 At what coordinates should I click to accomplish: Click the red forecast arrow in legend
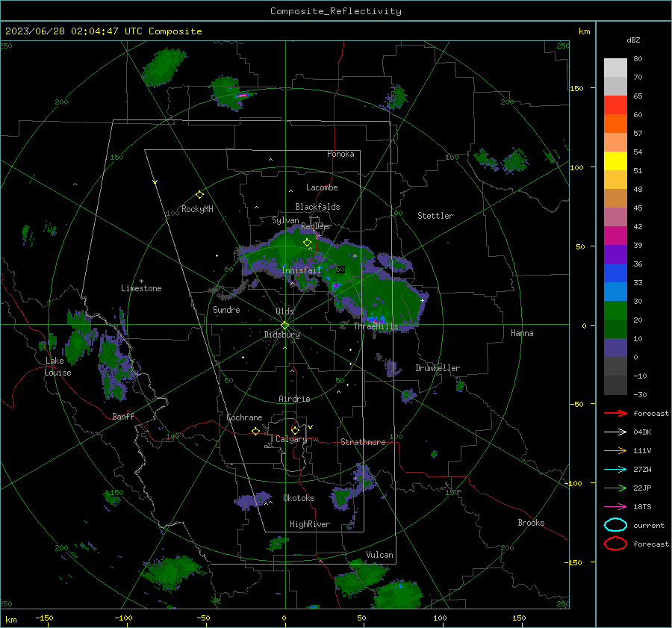615,413
